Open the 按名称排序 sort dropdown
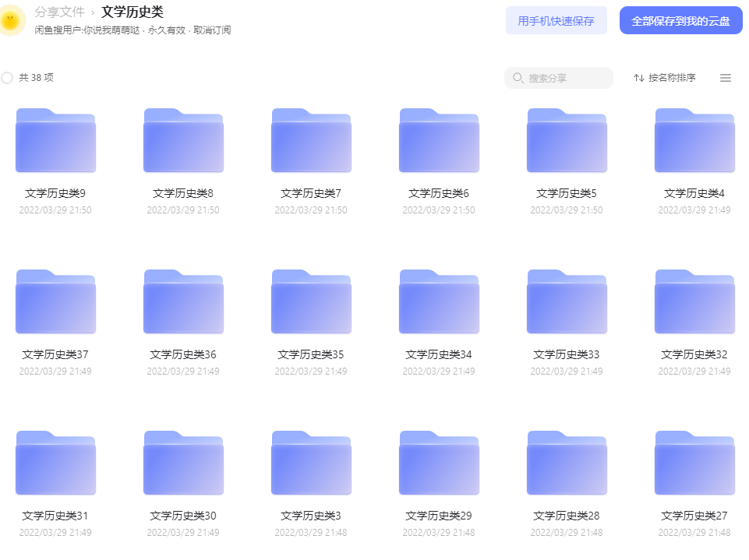Viewport: 749px width, 560px height. coord(665,78)
